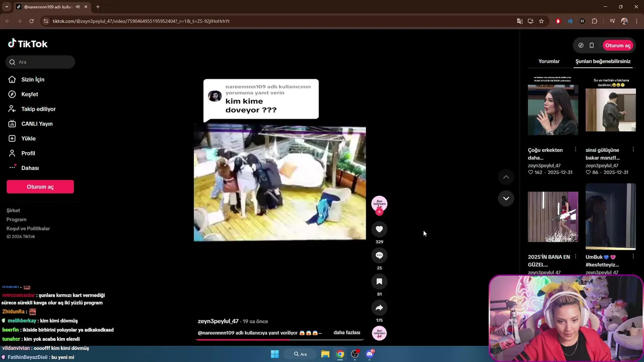Open the 2025'İN BANA EN GÜZEL video thumbnail
The height and width of the screenshot is (362, 644).
[x=553, y=217]
